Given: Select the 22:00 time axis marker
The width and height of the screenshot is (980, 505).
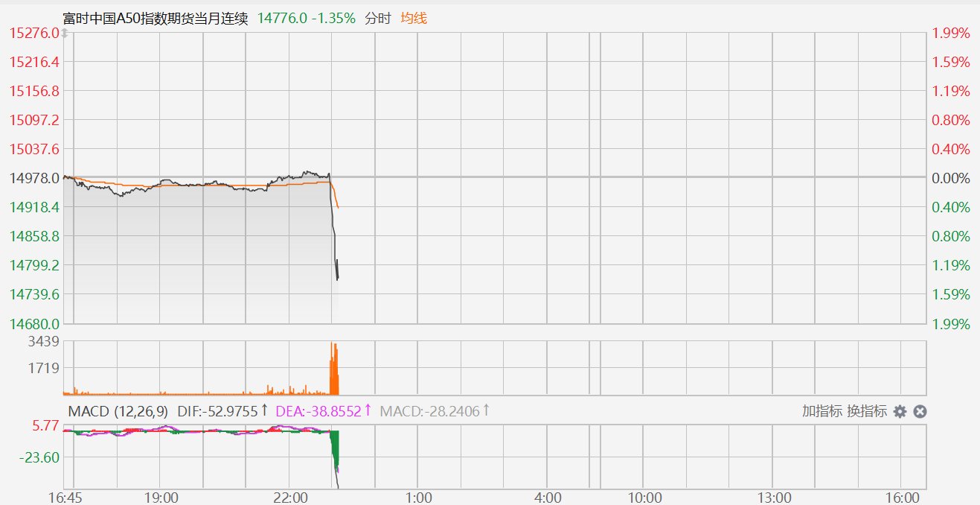Looking at the screenshot, I should point(289,497).
